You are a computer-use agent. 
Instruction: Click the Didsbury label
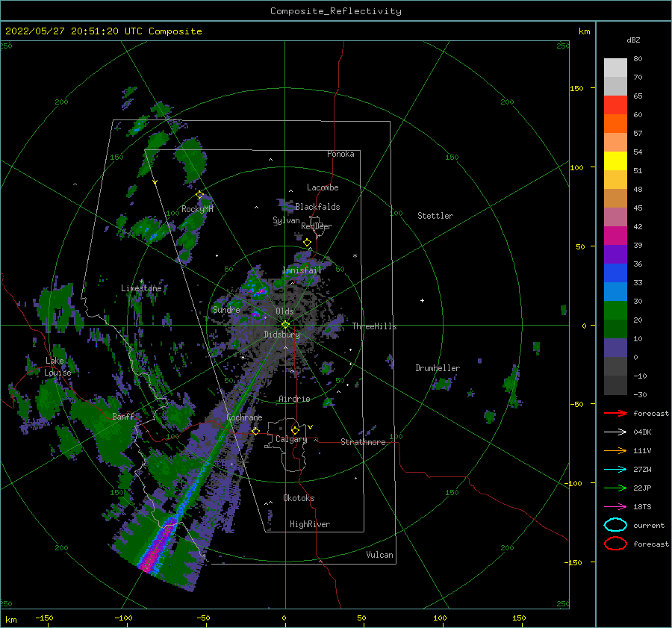click(281, 335)
